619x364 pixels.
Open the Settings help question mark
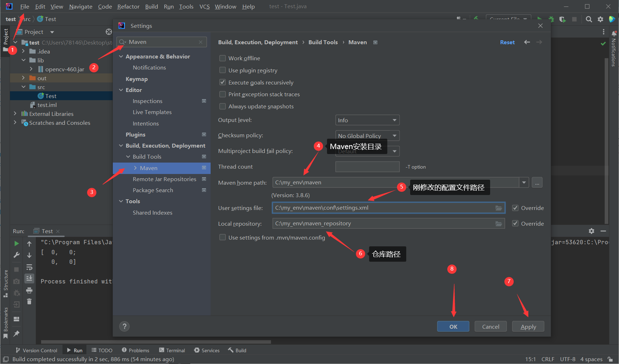(x=124, y=327)
